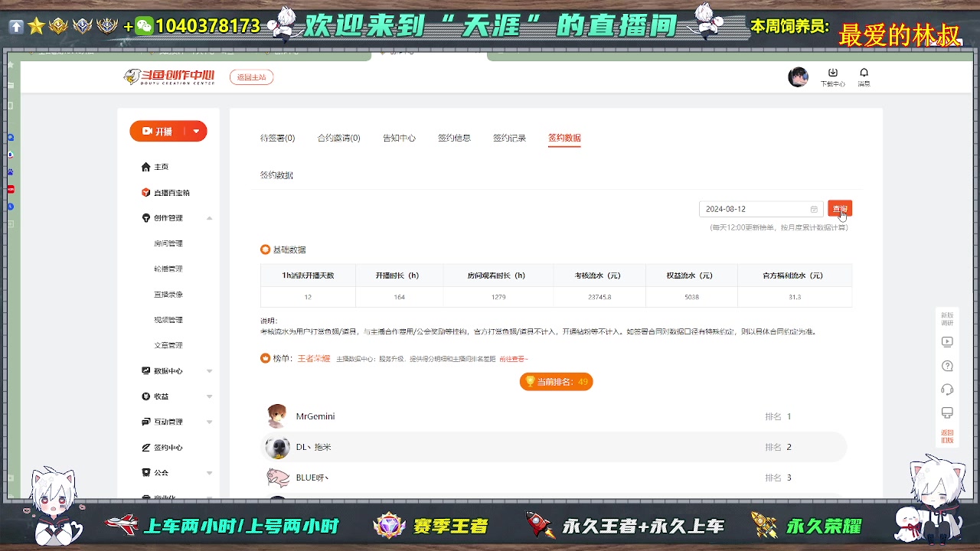Image resolution: width=980 pixels, height=551 pixels.
Task: Click the WeChat icon in top banner
Action: [144, 26]
